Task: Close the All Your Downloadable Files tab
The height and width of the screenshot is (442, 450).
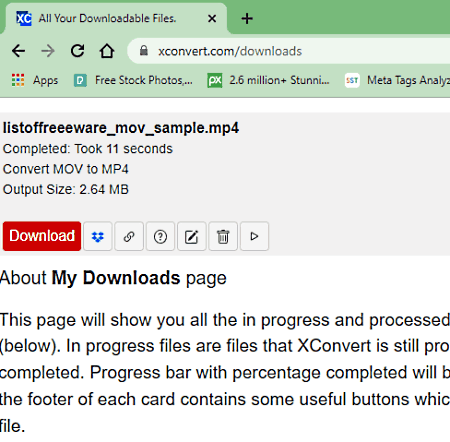Action: (x=212, y=18)
